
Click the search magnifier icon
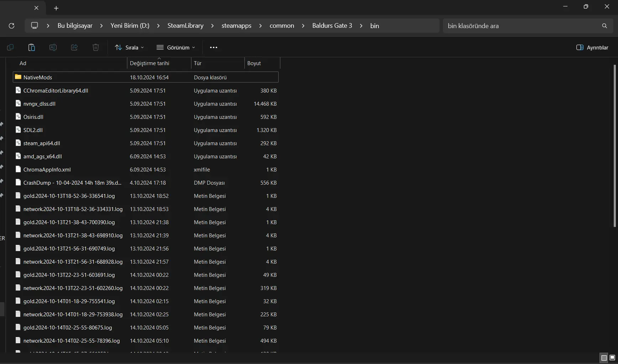pos(604,26)
